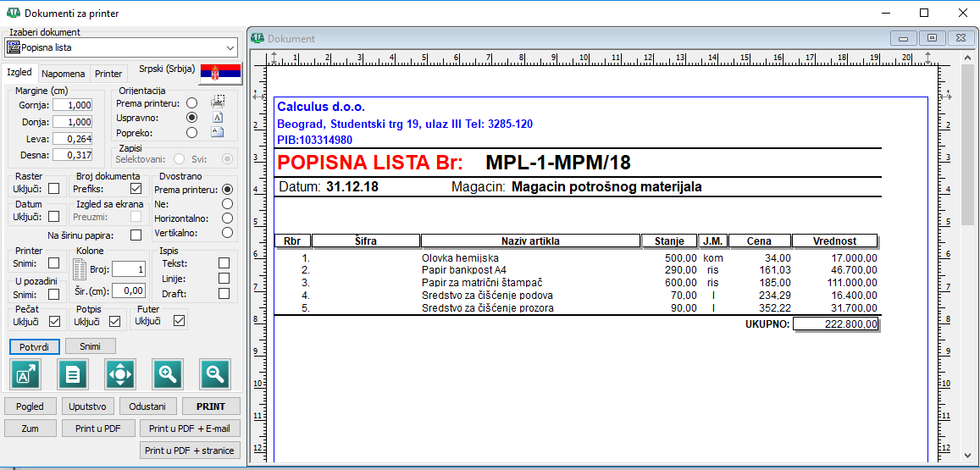Click the right margin marker on top ruler
Image resolution: width=980 pixels, height=470 pixels.
point(927,58)
